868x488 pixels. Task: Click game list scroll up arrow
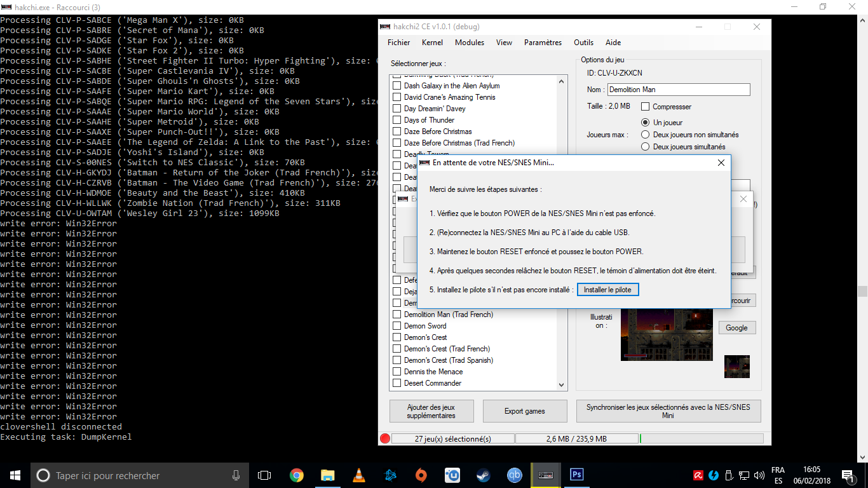pos(561,81)
